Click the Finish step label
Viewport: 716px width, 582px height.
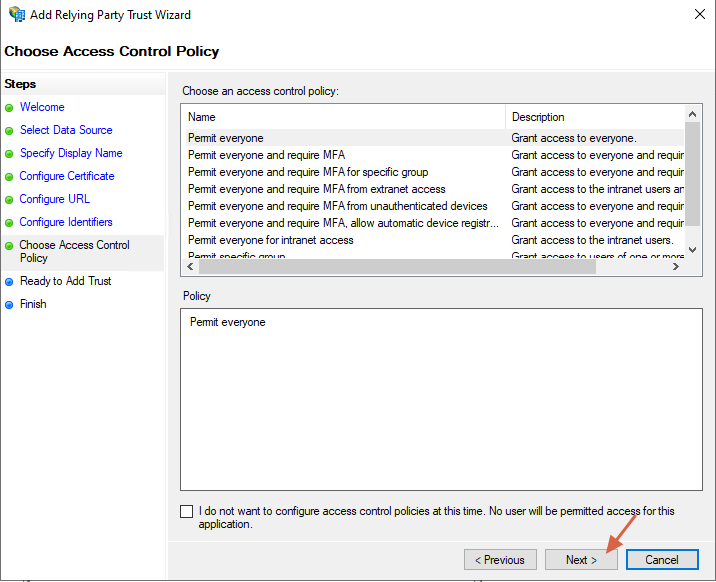33,304
